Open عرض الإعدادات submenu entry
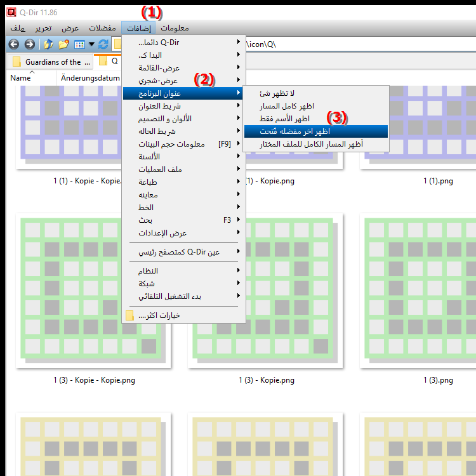 click(x=183, y=233)
